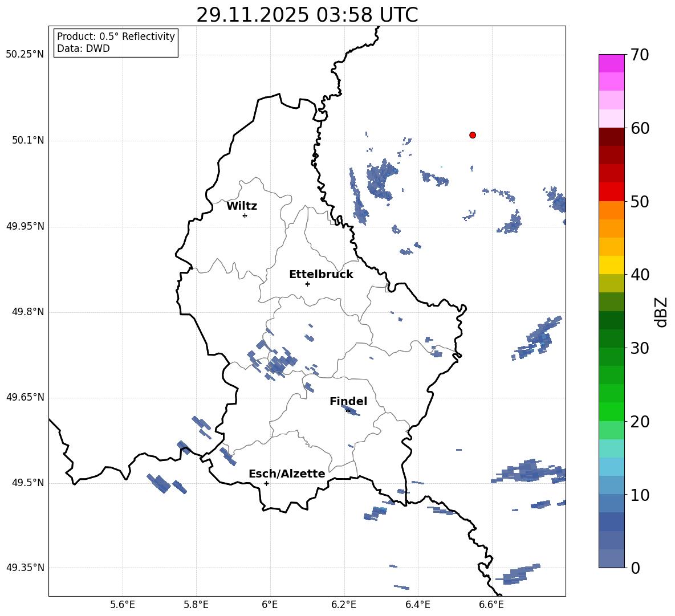Click the red station marker dot

(x=473, y=135)
